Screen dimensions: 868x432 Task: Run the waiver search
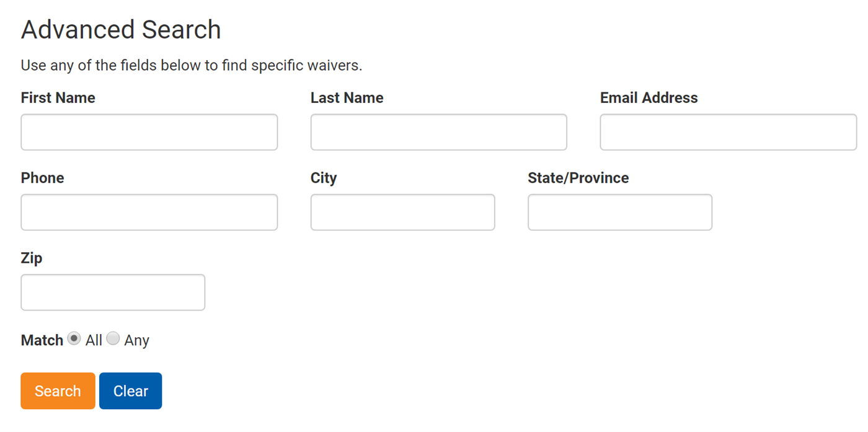(58, 390)
